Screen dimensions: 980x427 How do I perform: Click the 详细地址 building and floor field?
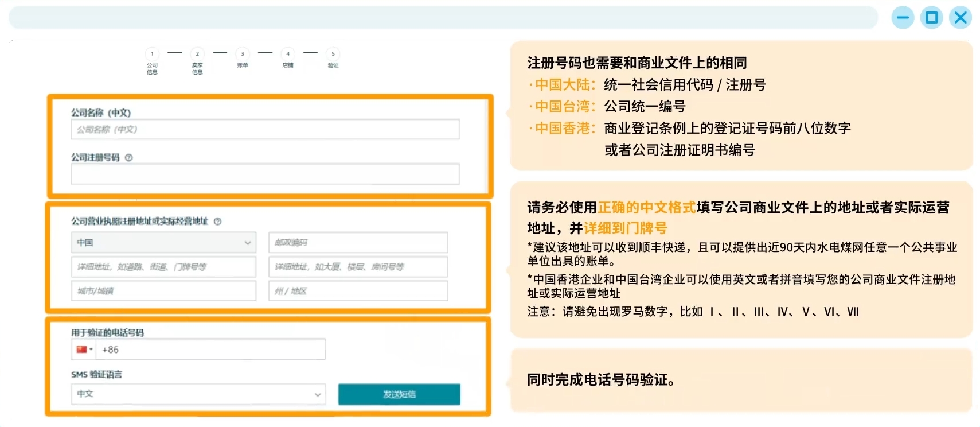(358, 267)
